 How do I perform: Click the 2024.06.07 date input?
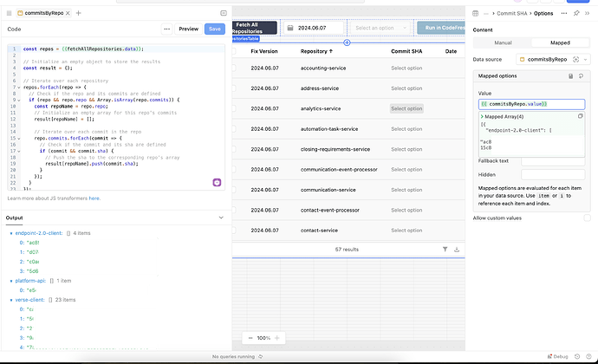pos(314,28)
